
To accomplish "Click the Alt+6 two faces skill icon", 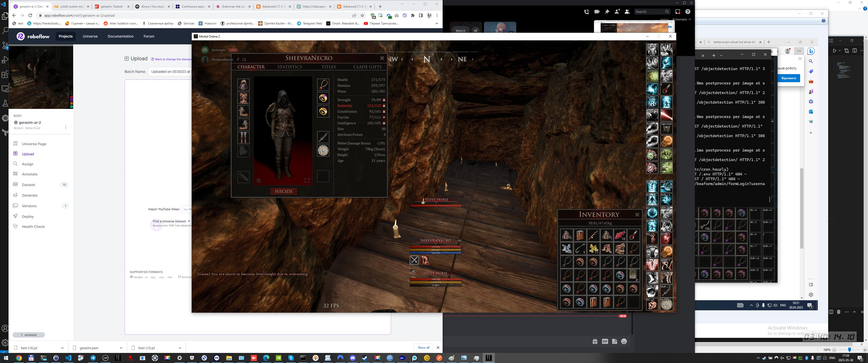I will click(652, 252).
